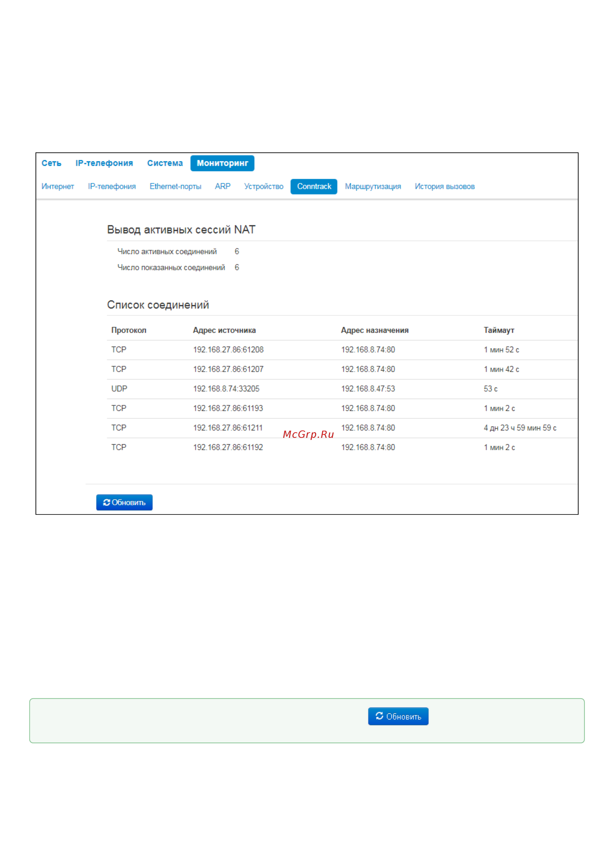This screenshot has height=868, width=614.
Task: Switch to the Маршрутизация tab
Action: click(x=373, y=186)
